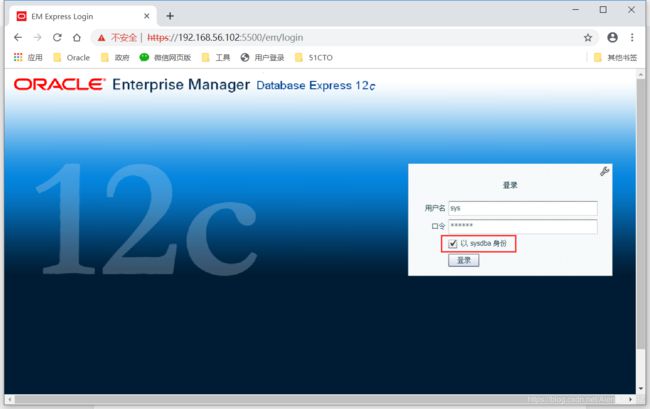
Task: Click the horizontal scrollbar right arrow
Action: pos(631,399)
